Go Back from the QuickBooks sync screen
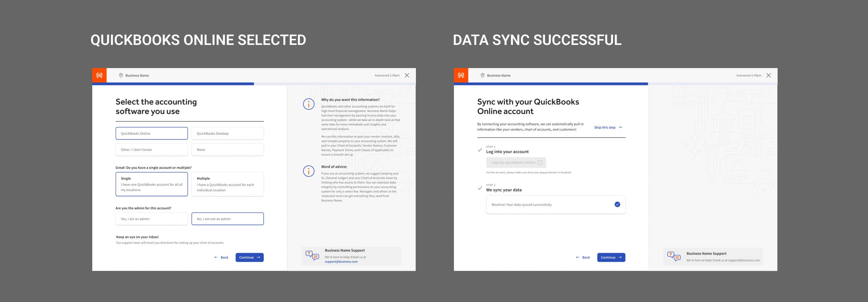This screenshot has height=302, width=868. (x=583, y=257)
